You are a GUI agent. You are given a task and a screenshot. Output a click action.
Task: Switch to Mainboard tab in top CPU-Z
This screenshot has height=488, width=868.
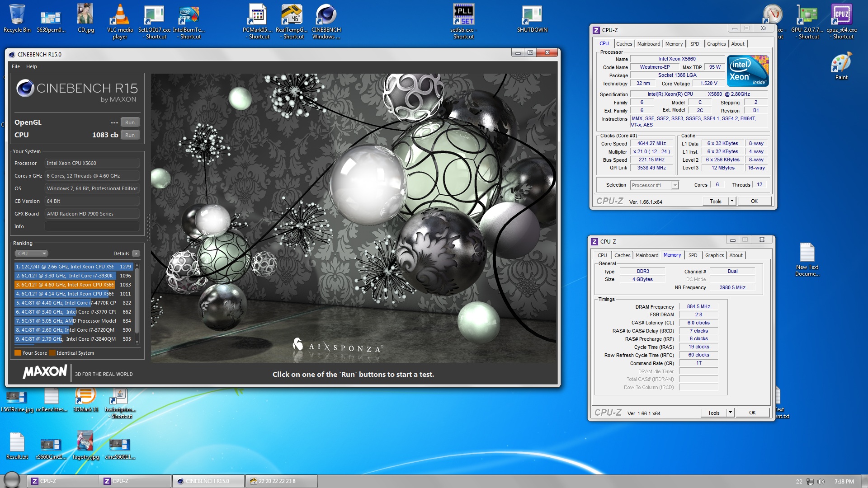point(649,44)
